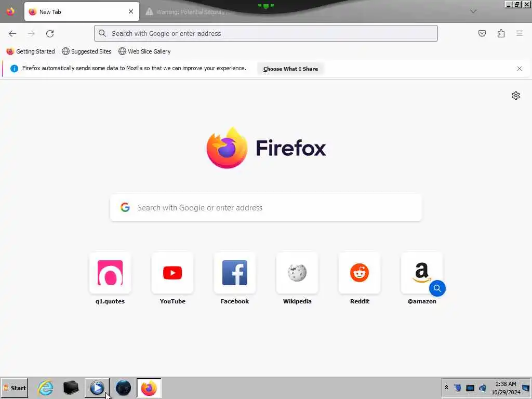
Task: Open the new tab personalize gear
Action: [516, 96]
